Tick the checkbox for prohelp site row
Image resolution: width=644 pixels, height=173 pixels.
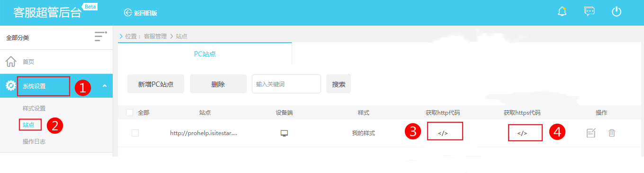(x=135, y=133)
